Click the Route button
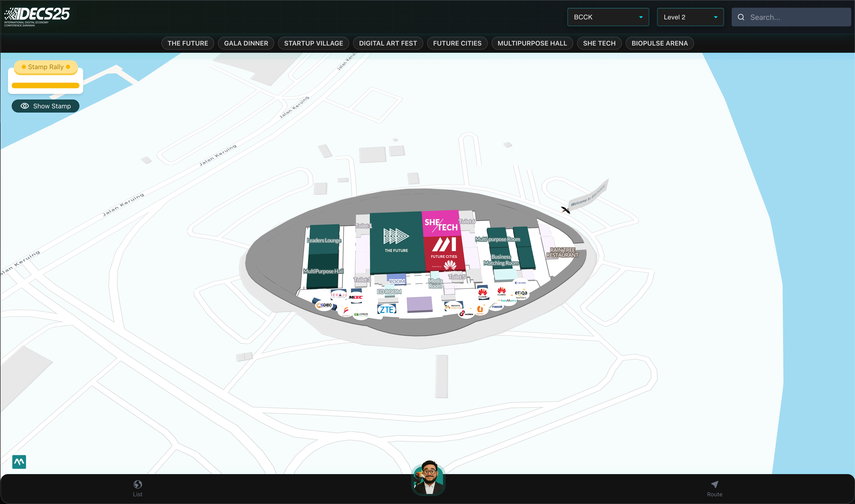Image resolution: width=855 pixels, height=504 pixels. 715,488
